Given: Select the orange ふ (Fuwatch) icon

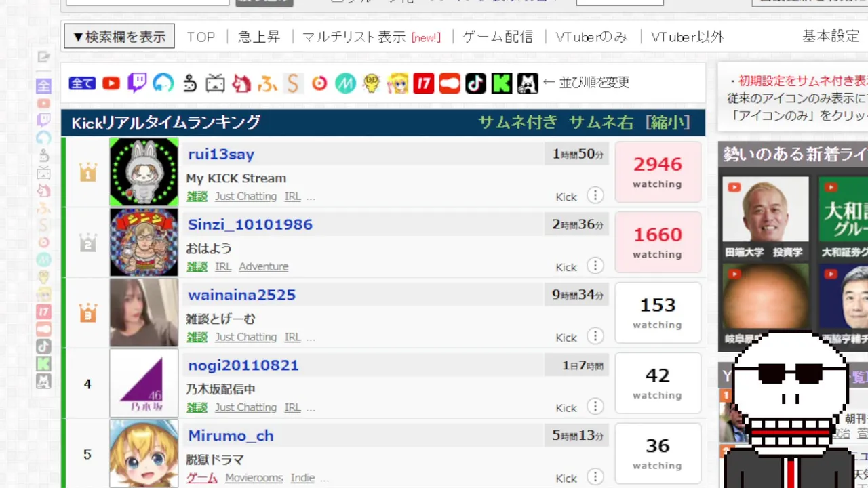Looking at the screenshot, I should tap(268, 83).
